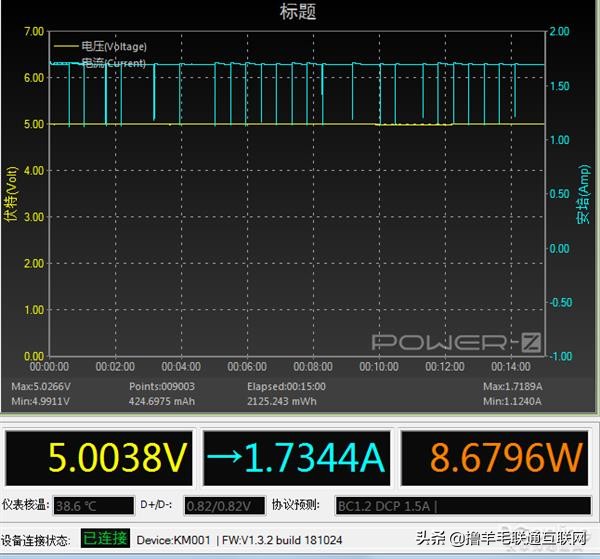Click the Current legend entry

tap(113, 62)
